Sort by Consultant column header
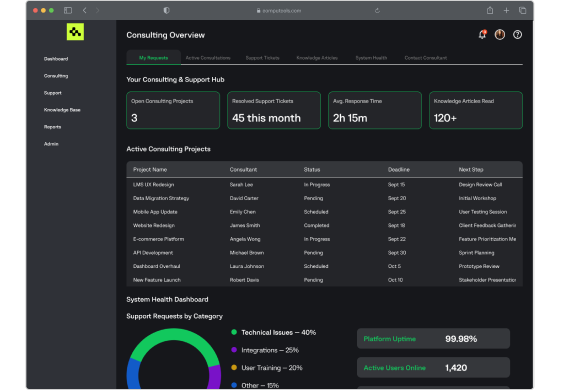Viewport: 561px width, 390px height. [243, 170]
